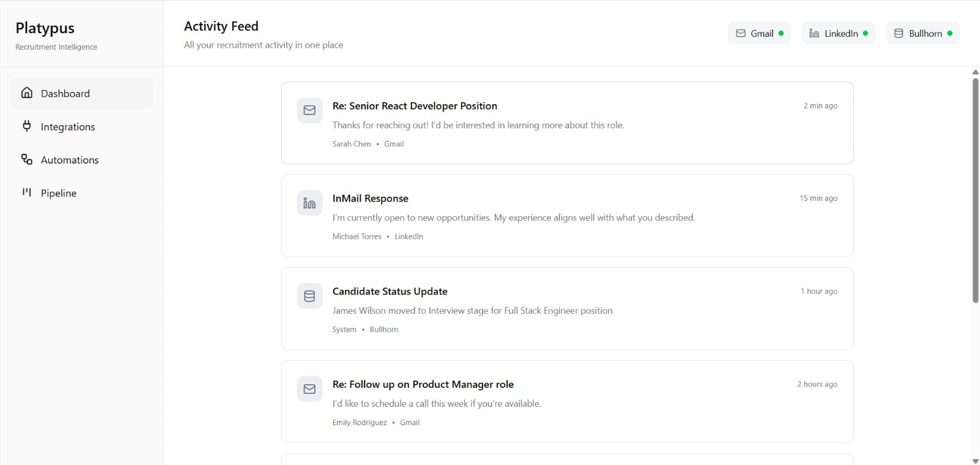Viewport: 980px width, 465px height.
Task: Click the Platypus app logo title
Action: (x=45, y=28)
